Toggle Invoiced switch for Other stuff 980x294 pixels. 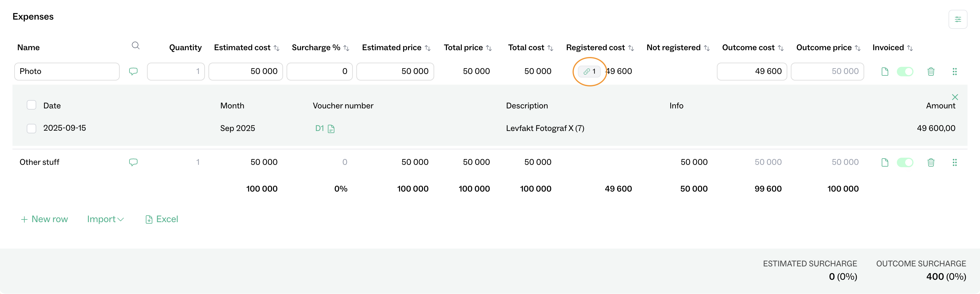(x=905, y=163)
